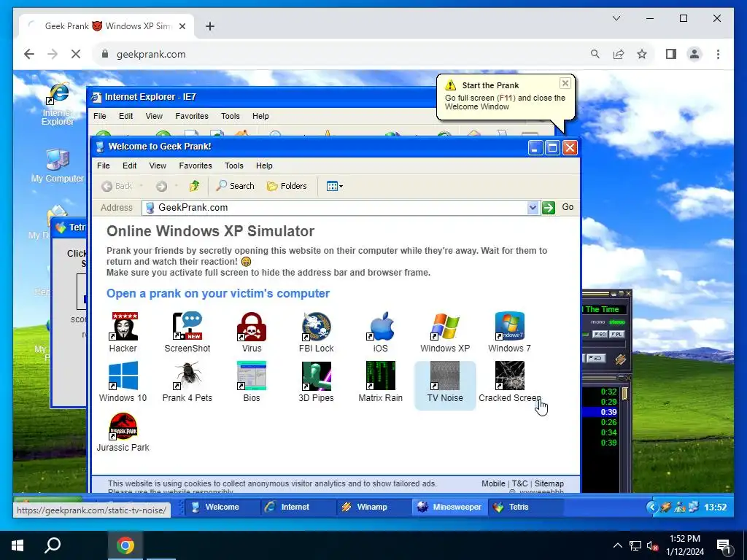Image resolution: width=747 pixels, height=560 pixels.
Task: Close the Start the Prank tooltip
Action: point(565,83)
